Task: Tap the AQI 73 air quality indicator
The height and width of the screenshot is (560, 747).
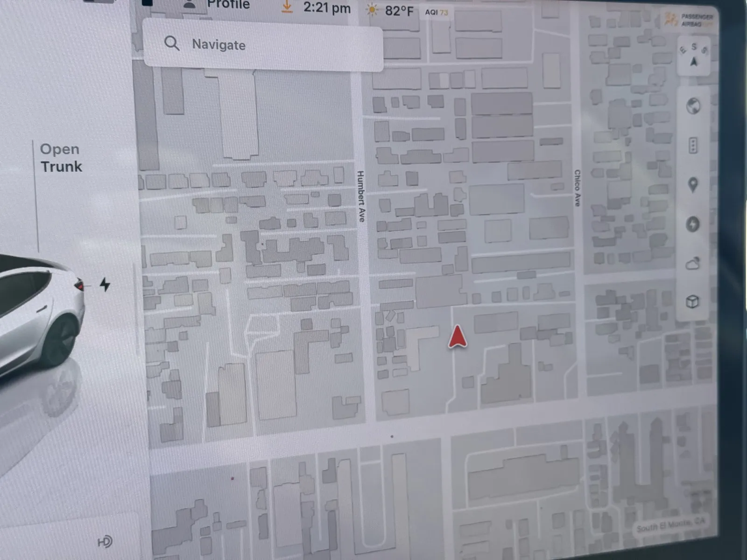Action: pos(436,12)
